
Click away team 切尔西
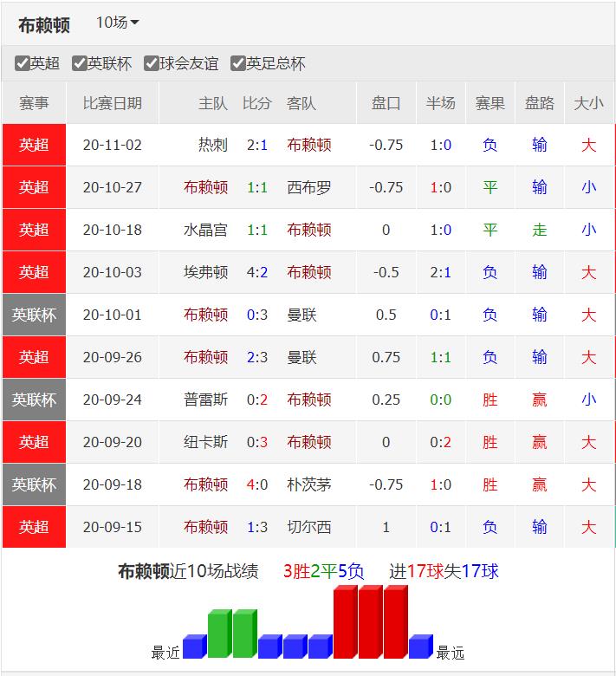click(x=309, y=527)
